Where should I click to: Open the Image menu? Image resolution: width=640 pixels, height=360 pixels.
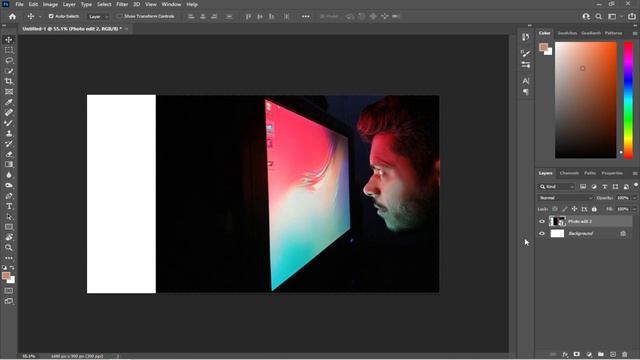coord(50,4)
